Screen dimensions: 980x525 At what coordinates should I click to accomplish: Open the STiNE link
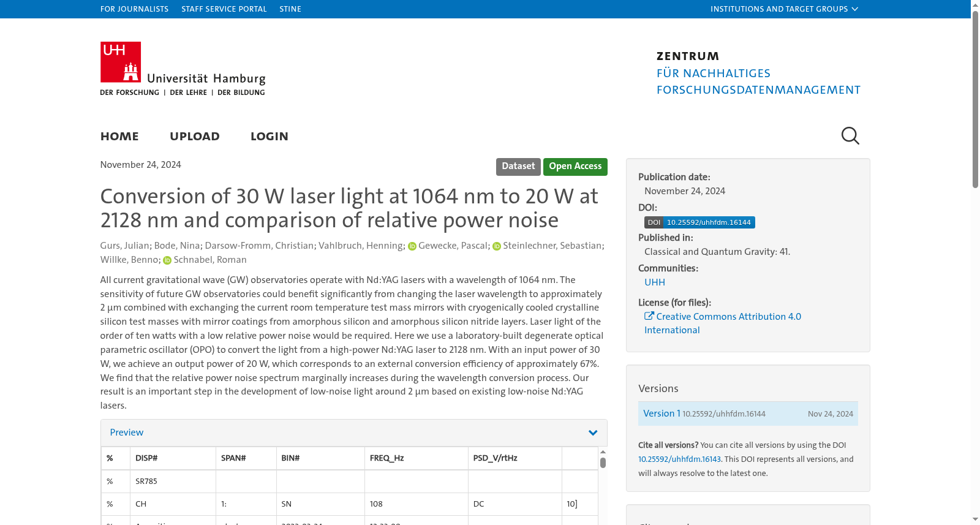pos(290,9)
